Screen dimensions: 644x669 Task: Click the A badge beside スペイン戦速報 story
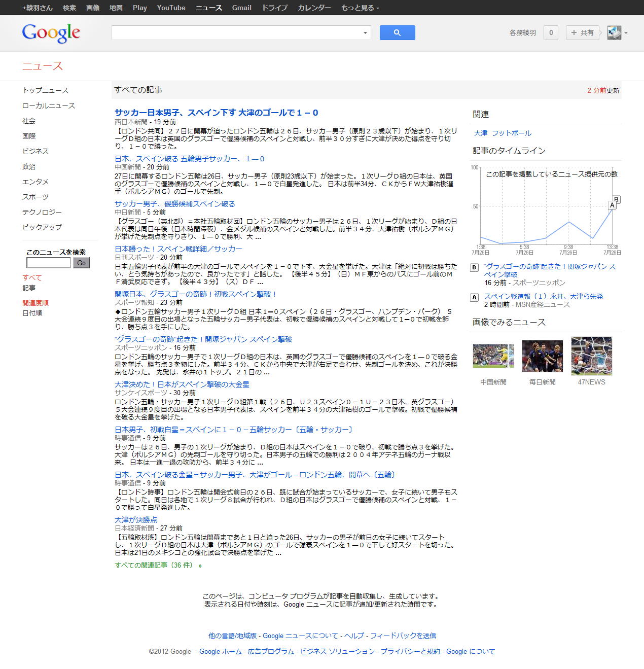pyautogui.click(x=475, y=297)
